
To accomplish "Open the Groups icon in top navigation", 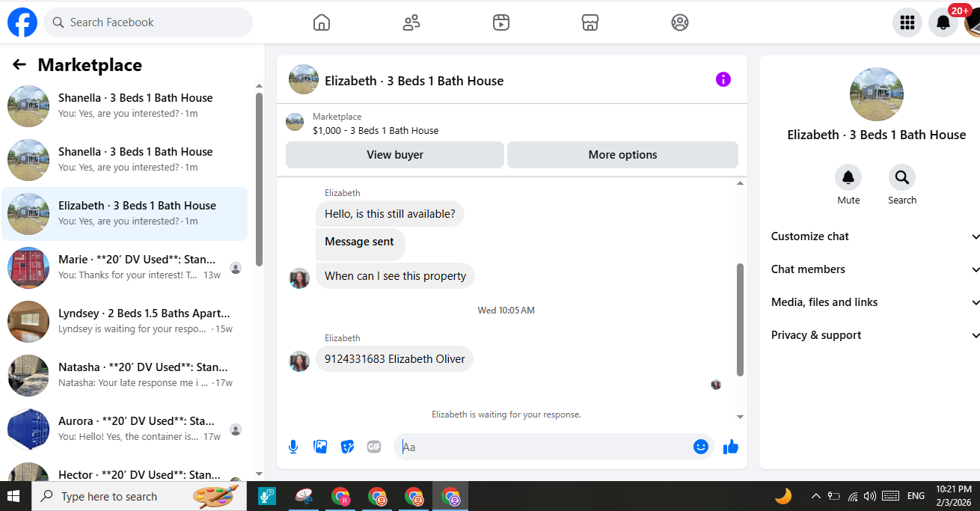I will pyautogui.click(x=680, y=22).
